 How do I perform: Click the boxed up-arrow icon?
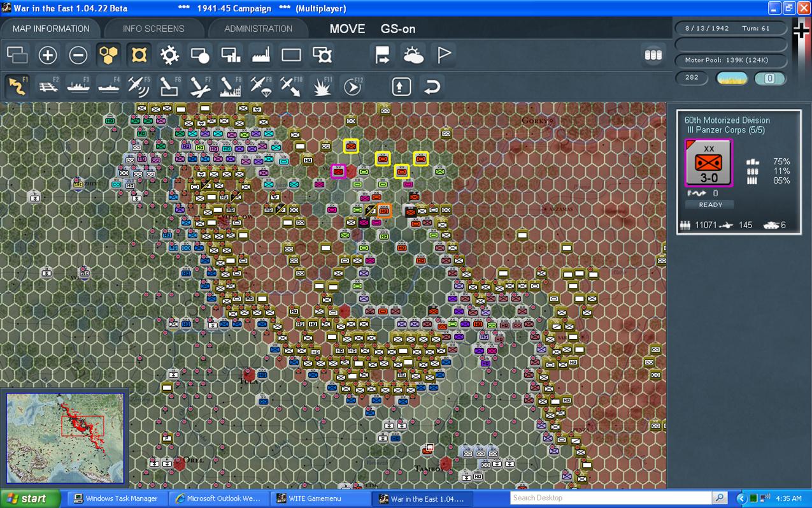[401, 86]
